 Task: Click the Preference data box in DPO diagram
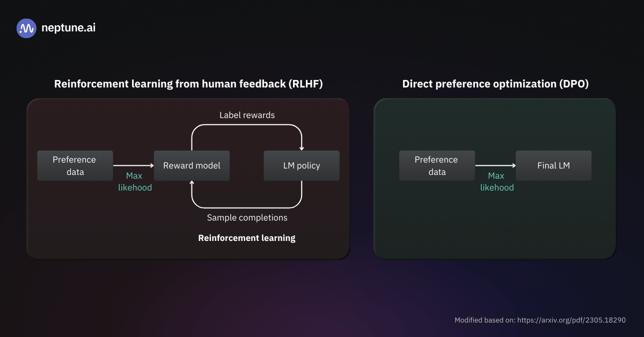coord(437,165)
